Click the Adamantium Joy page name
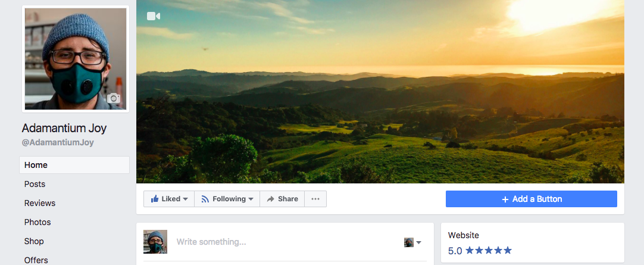This screenshot has height=265, width=644. pyautogui.click(x=64, y=128)
